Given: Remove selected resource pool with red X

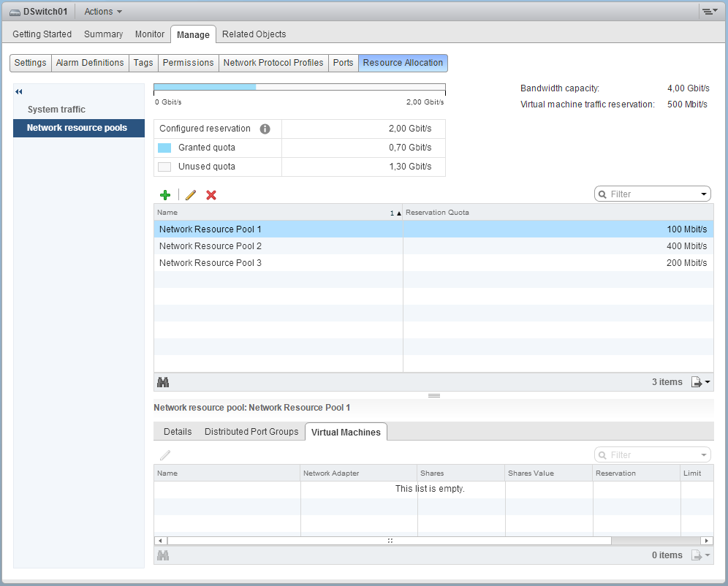Looking at the screenshot, I should coord(211,195).
